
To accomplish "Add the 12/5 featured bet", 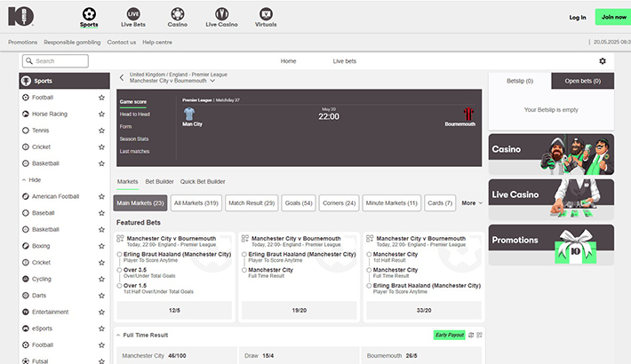I will click(x=174, y=310).
